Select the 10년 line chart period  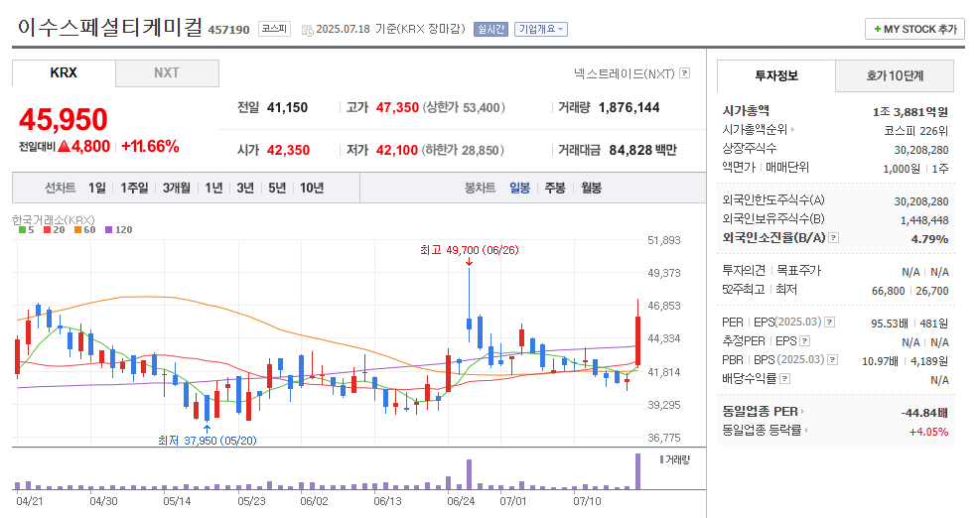coord(311,188)
